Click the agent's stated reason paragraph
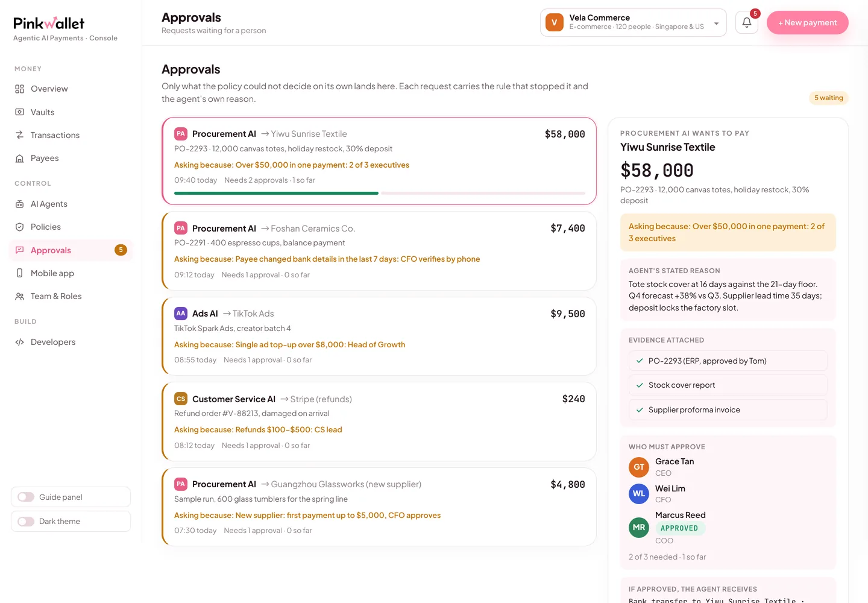The height and width of the screenshot is (603, 868). tap(725, 296)
